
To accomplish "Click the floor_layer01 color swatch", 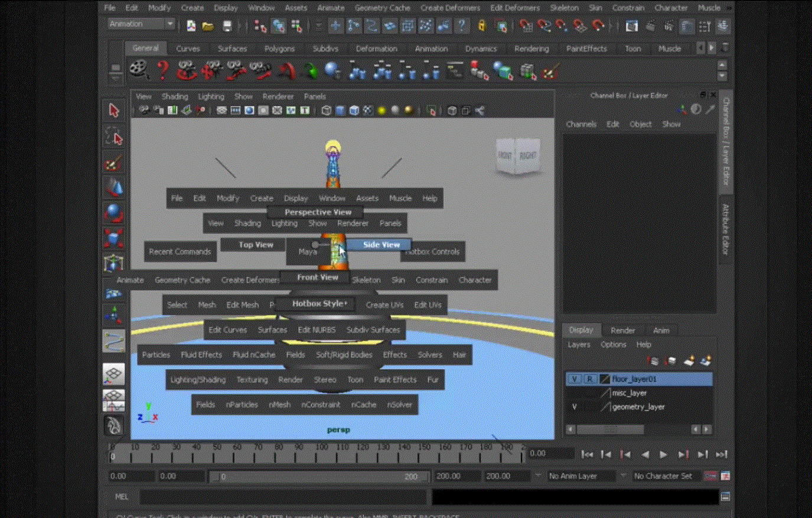I will point(605,379).
